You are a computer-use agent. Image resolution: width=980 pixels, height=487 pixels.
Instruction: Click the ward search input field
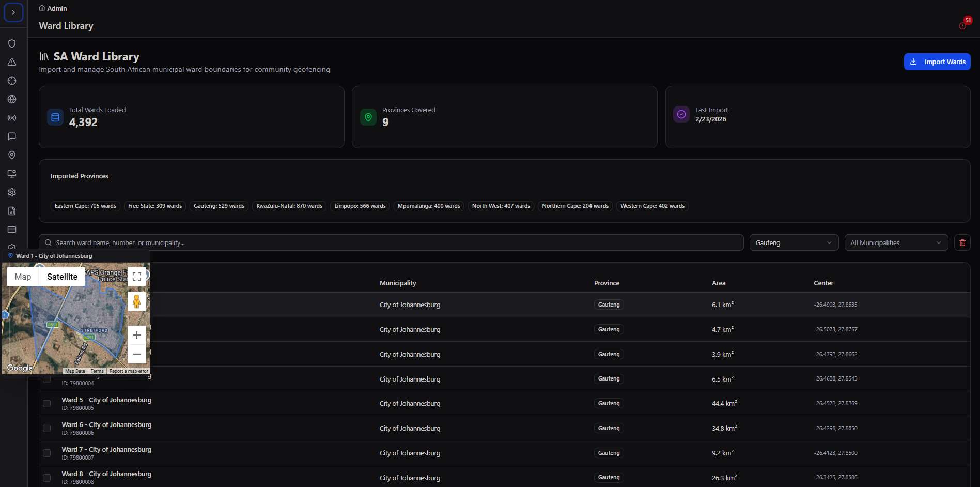point(391,242)
